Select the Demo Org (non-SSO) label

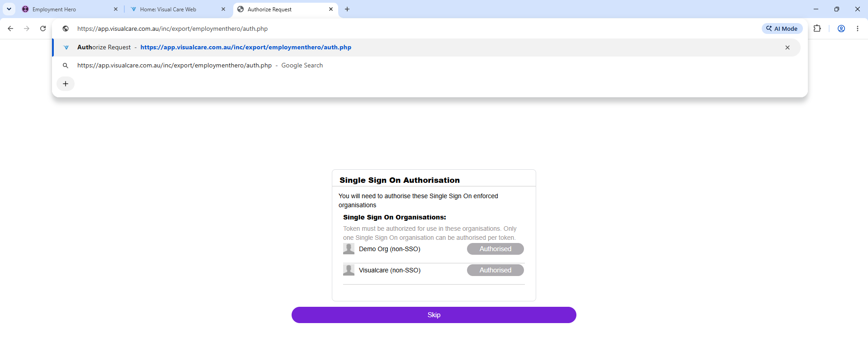(x=390, y=249)
